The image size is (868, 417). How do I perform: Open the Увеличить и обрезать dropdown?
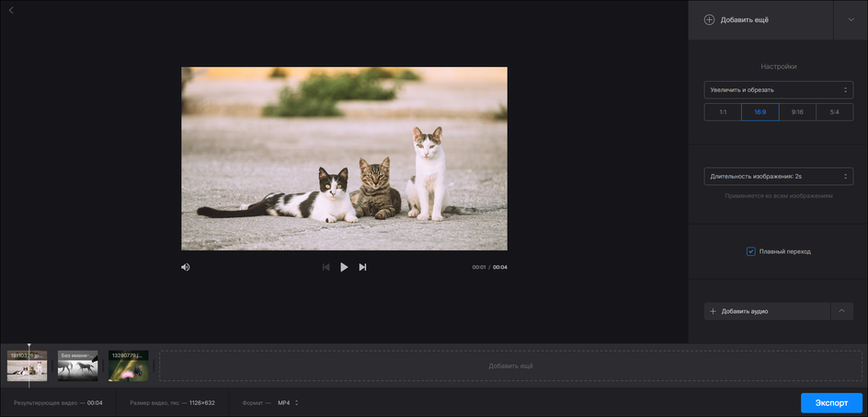[778, 90]
